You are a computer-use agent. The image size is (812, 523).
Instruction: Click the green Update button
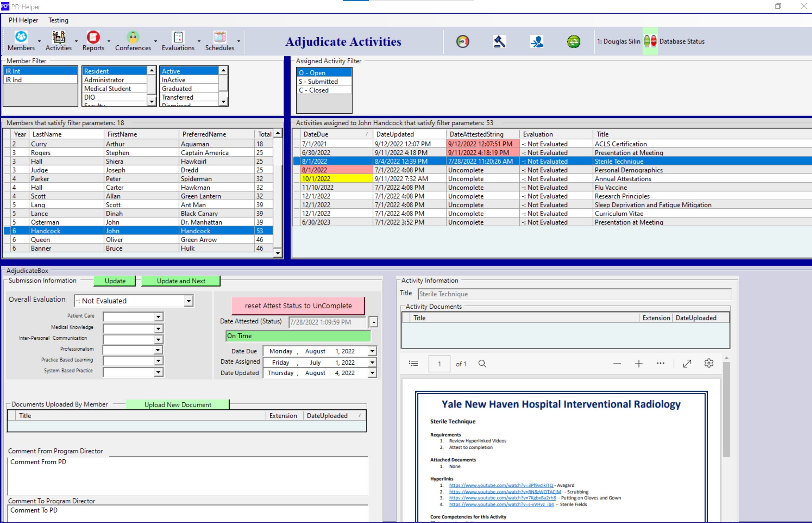pyautogui.click(x=115, y=281)
